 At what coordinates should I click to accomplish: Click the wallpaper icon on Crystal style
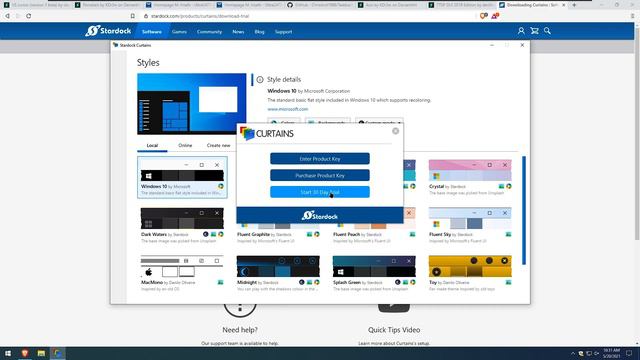(501, 186)
